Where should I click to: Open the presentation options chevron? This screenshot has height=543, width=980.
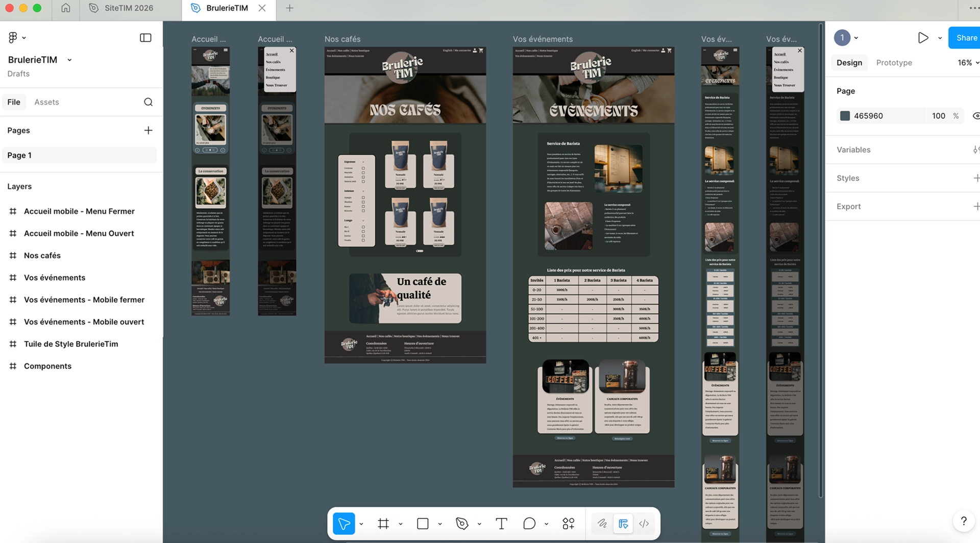tap(940, 38)
